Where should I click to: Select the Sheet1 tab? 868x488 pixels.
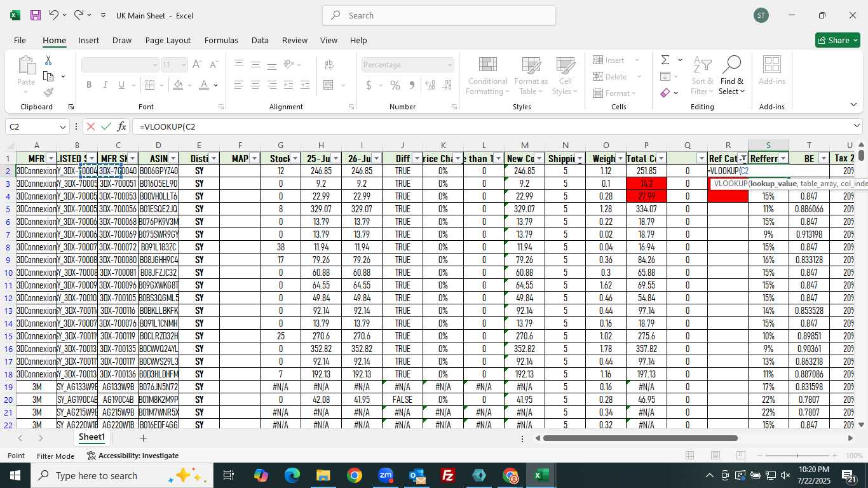tap(92, 437)
